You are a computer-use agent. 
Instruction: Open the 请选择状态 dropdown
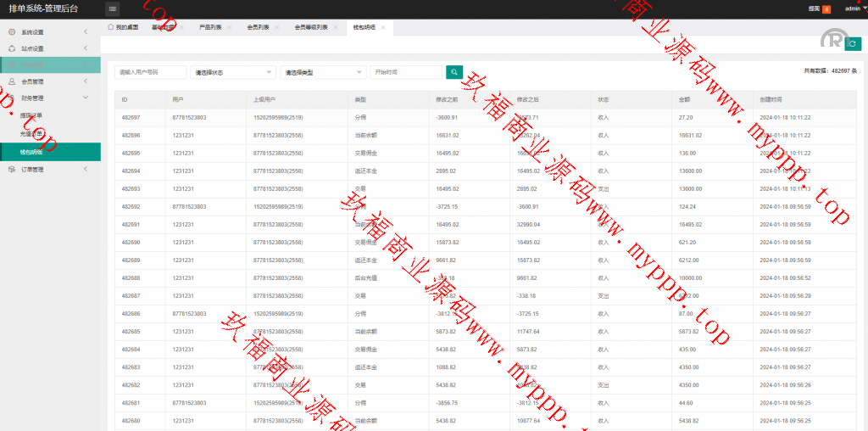pos(233,73)
